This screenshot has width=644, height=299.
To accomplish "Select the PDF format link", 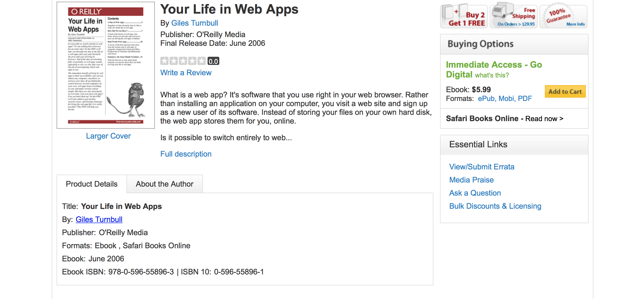I will (x=525, y=99).
